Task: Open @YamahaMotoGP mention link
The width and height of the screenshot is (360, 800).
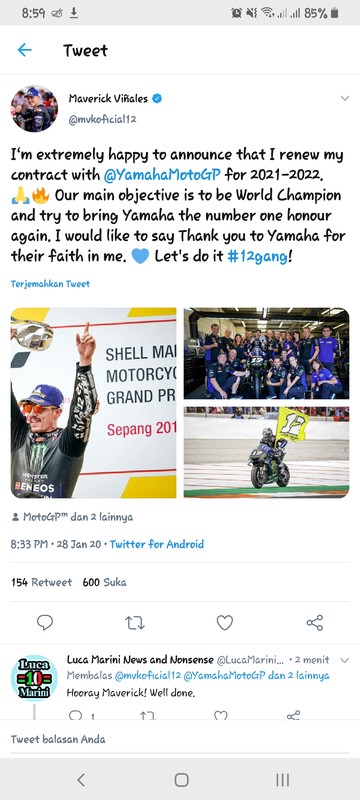Action: (162, 175)
